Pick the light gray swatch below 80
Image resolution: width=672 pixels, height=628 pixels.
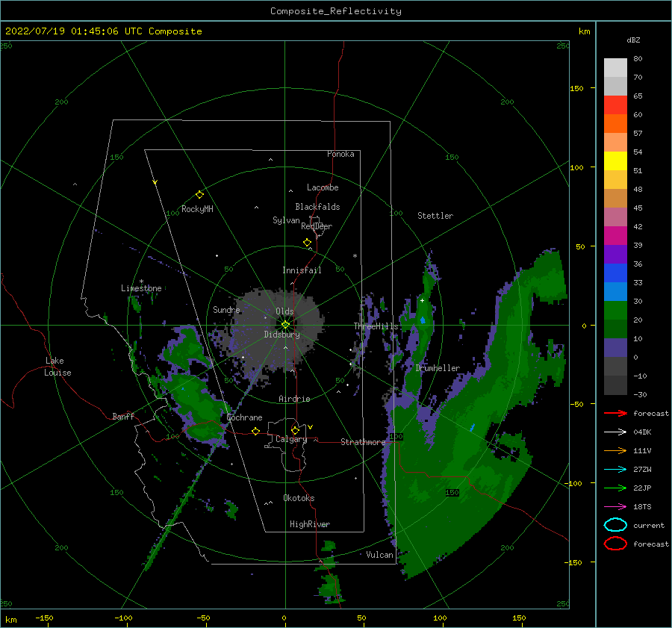coord(615,68)
